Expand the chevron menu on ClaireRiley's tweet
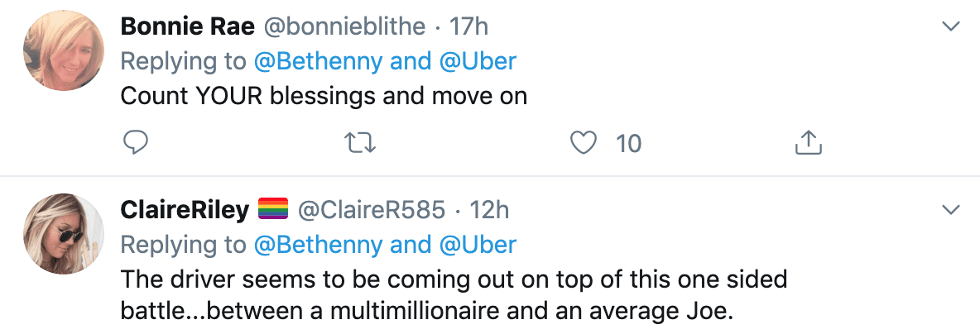 tap(952, 208)
